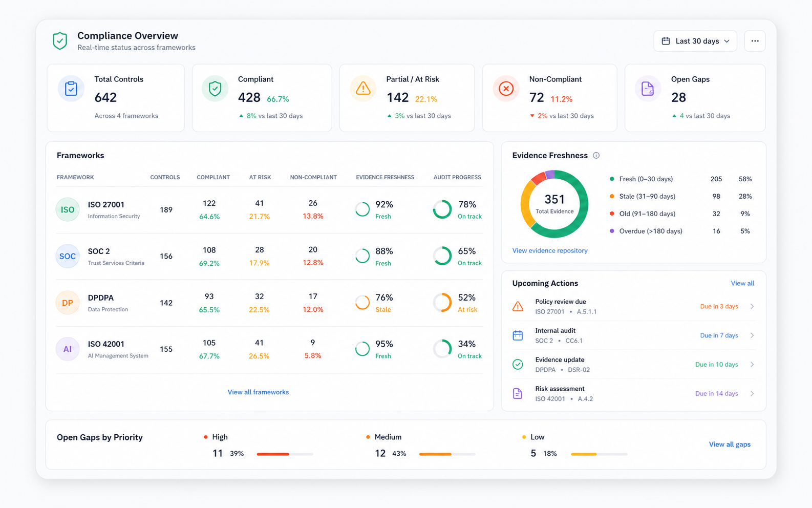Click the 351 Total Evidence donut chart
Viewport: 812px width, 508px height.
(x=554, y=204)
